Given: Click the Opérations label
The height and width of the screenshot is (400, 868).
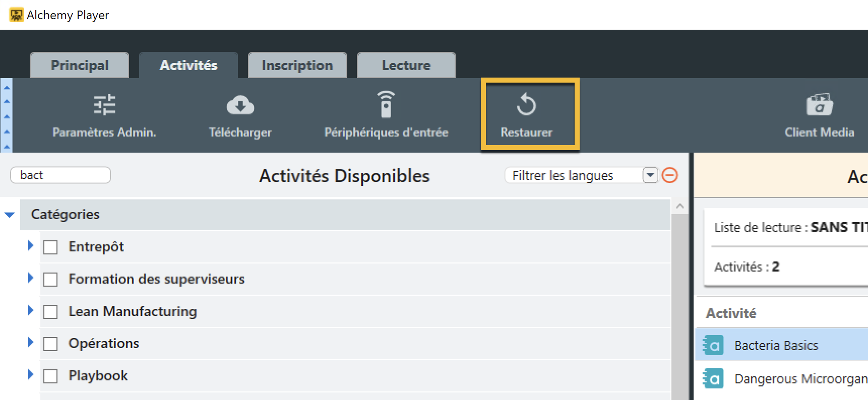Looking at the screenshot, I should [x=104, y=344].
